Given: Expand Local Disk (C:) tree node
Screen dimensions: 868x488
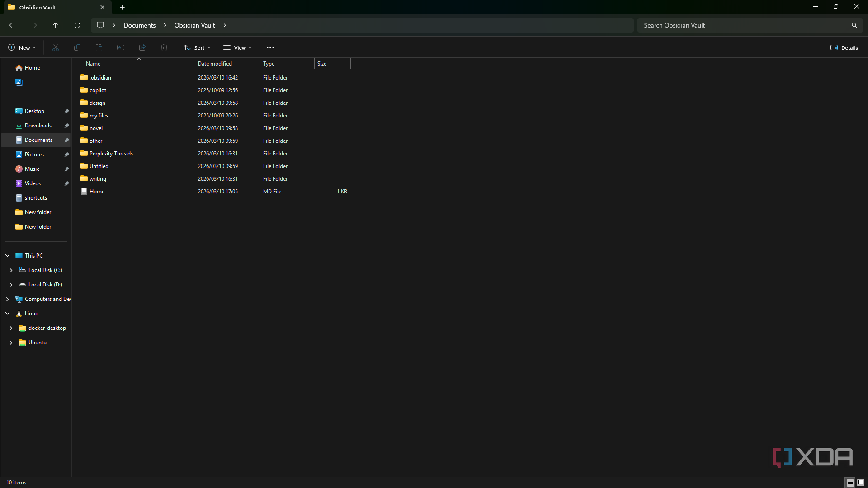Looking at the screenshot, I should click(11, 270).
